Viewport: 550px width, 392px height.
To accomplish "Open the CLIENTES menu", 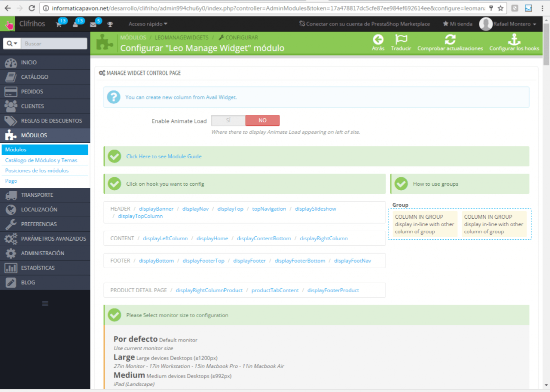I will tap(45, 106).
